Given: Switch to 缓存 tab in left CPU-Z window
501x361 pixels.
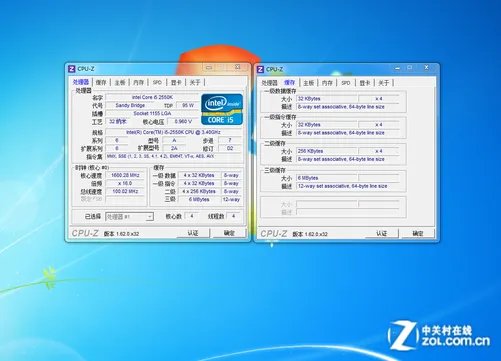Looking at the screenshot, I should pyautogui.click(x=101, y=82).
